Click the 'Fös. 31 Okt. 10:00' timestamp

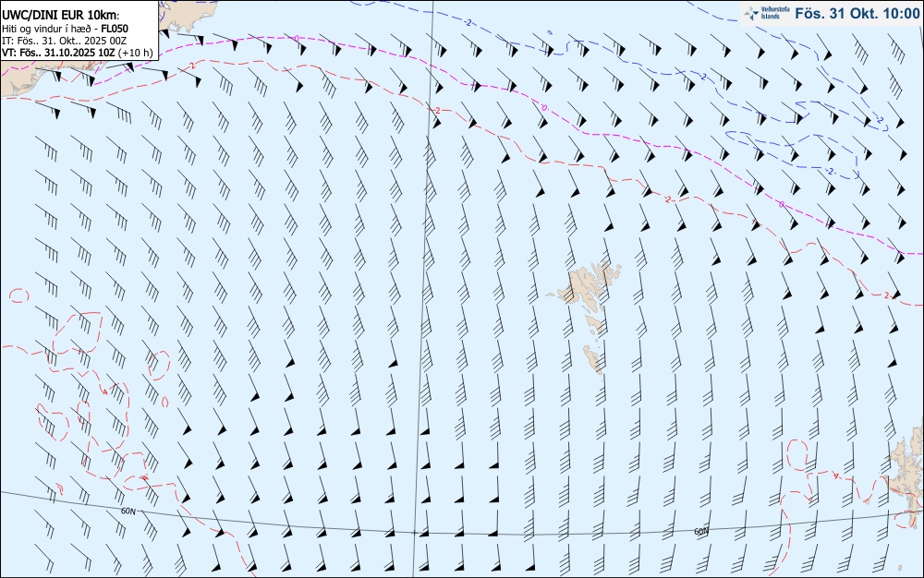857,14
